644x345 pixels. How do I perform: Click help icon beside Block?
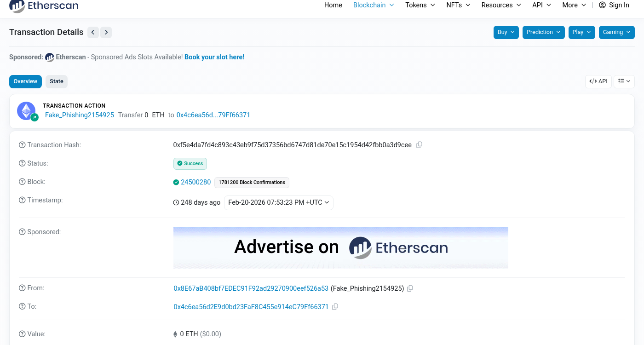(x=22, y=182)
